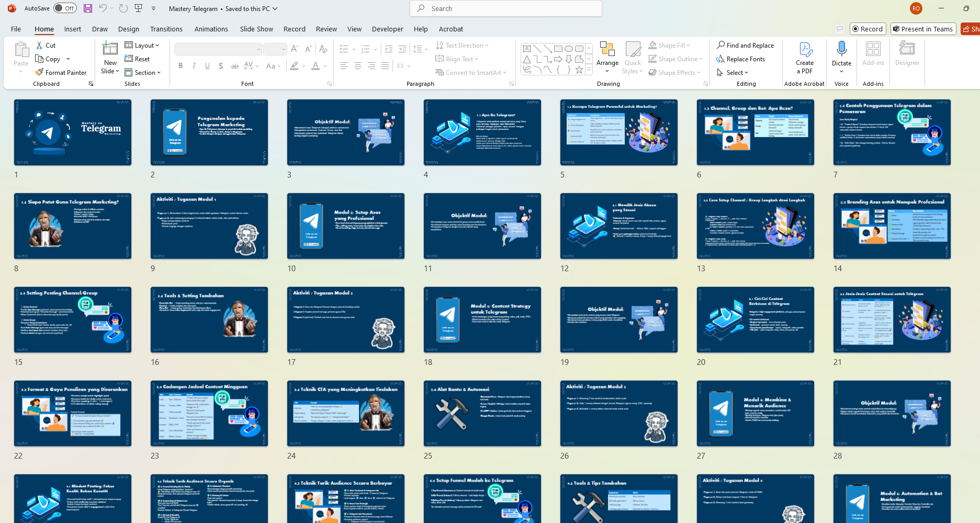Screen dimensions: 980x523
Task: Select slide 25 Alat Bantu thumbnail
Action: (482, 414)
